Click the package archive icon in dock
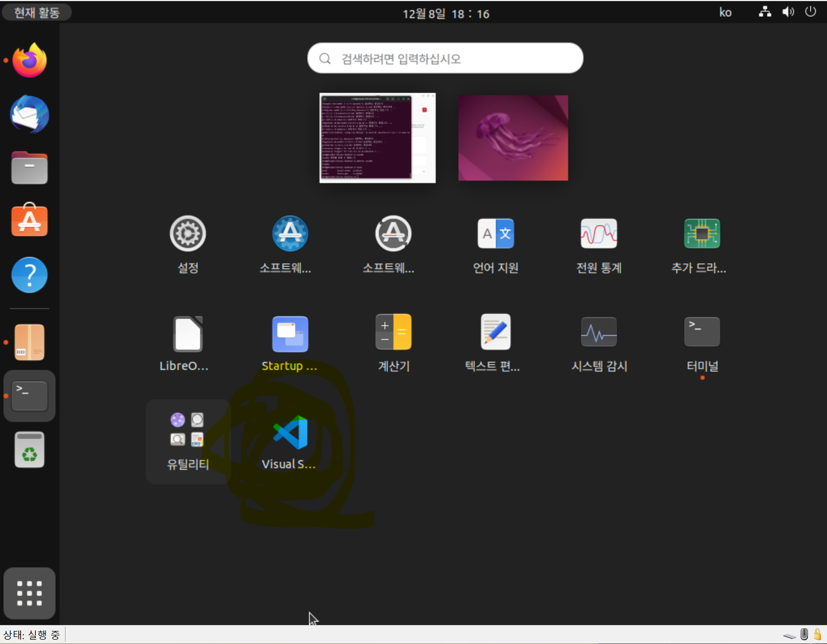This screenshot has height=644, width=827. point(30,342)
